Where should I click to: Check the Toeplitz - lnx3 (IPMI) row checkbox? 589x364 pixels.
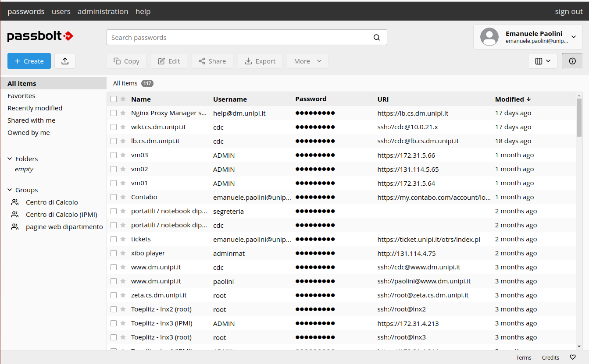click(x=114, y=323)
